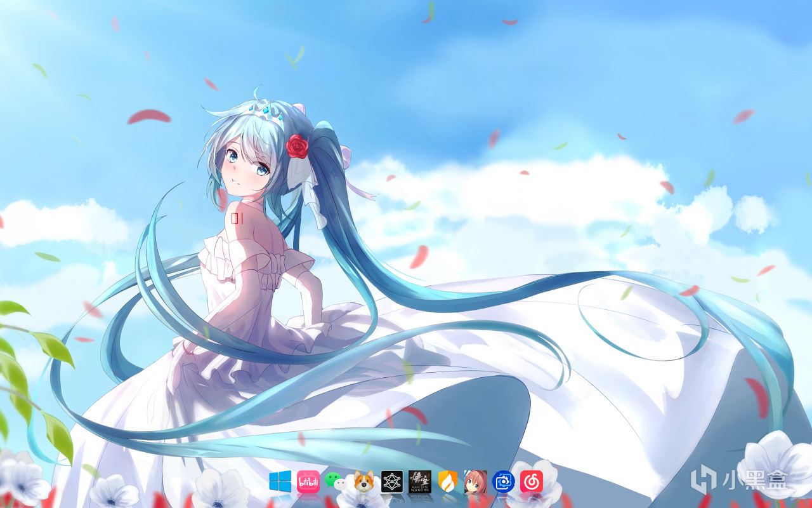Launch the blue gear-camera screenshot tool
This screenshot has width=812, height=508.
tap(504, 481)
